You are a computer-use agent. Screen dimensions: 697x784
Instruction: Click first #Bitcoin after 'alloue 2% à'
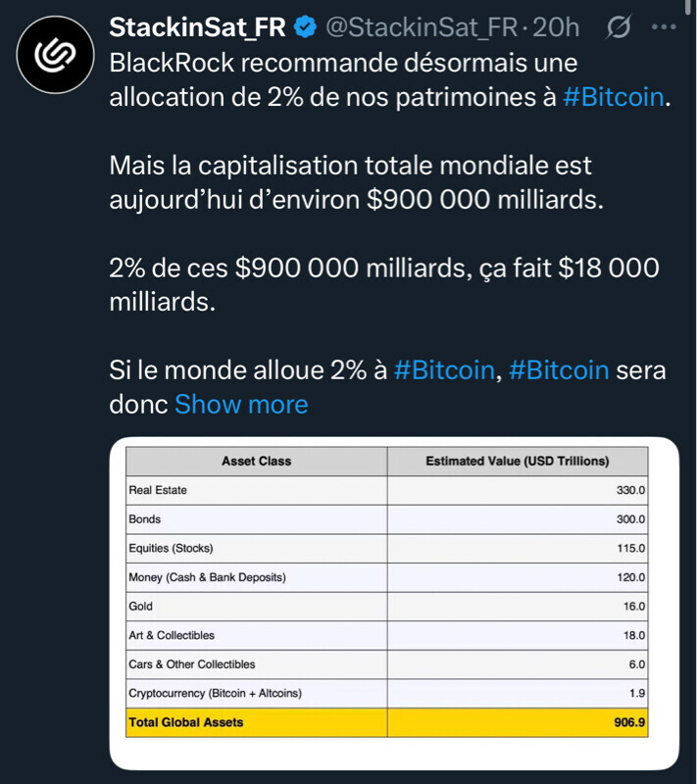444,370
